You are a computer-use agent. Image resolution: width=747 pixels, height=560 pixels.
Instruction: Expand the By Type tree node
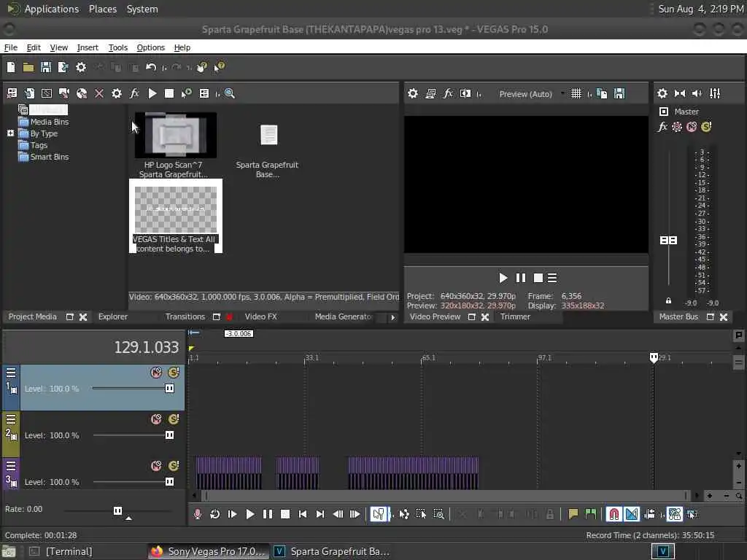(x=10, y=133)
